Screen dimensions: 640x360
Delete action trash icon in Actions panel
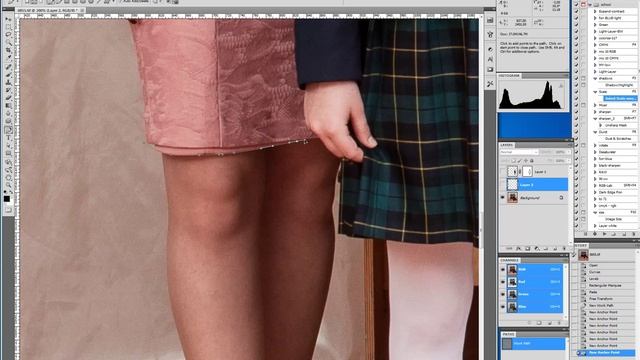[x=633, y=234]
